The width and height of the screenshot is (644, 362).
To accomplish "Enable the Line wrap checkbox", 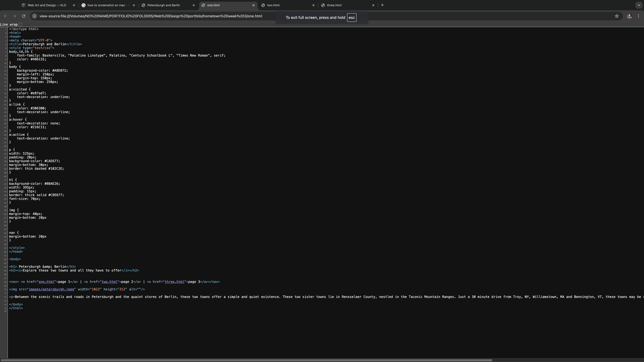I will (21, 24).
